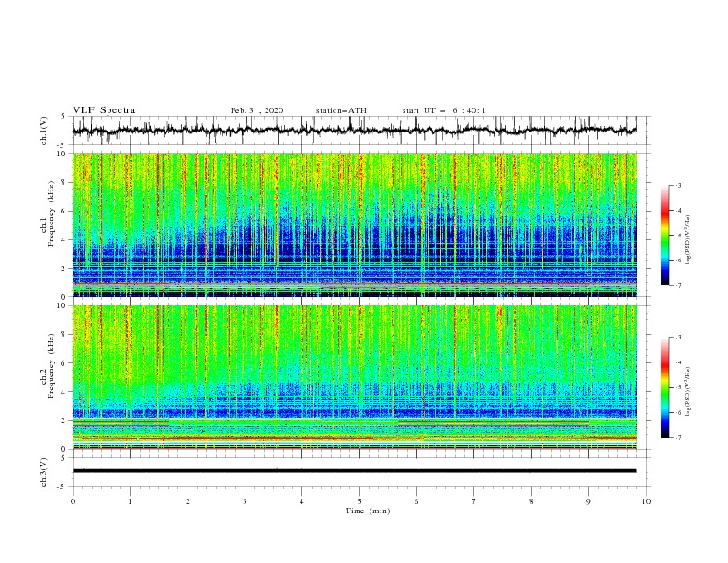Click the "8" kHz tick on ch.1 frequency axis
This screenshot has width=728, height=563.
64,182
